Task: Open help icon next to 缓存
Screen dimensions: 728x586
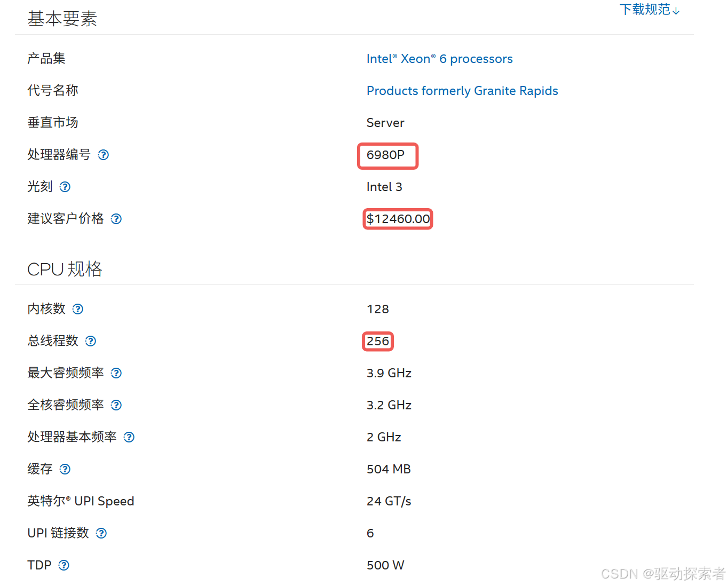Action: point(65,469)
